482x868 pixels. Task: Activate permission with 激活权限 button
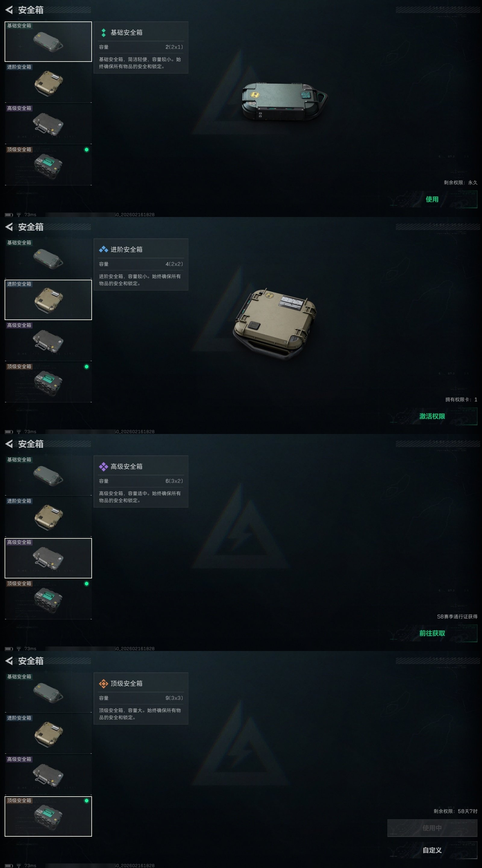[432, 416]
